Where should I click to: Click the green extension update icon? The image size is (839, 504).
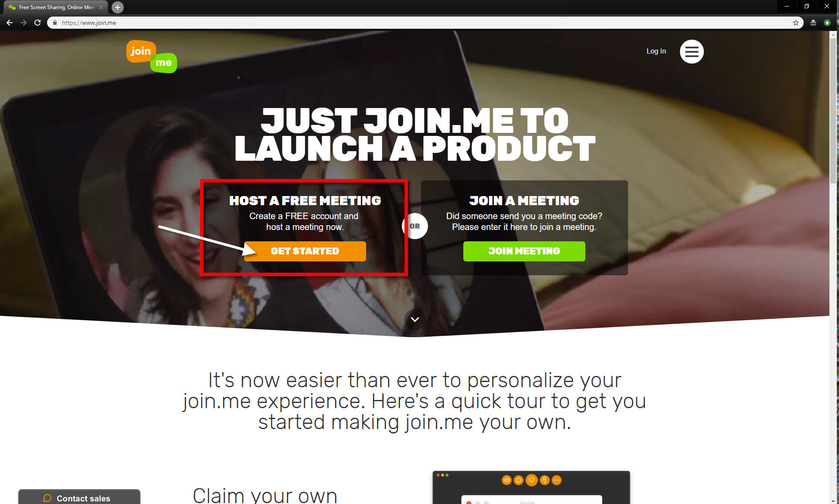tap(827, 23)
